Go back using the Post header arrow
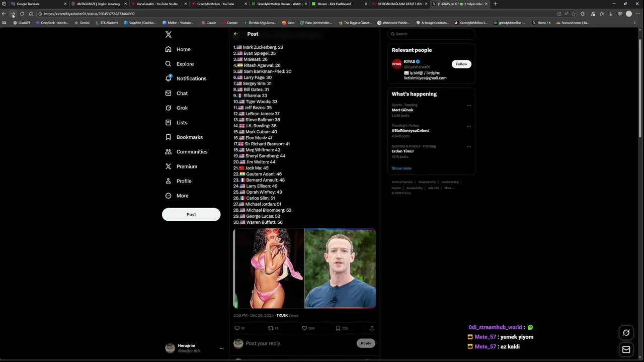Image resolution: width=644 pixels, height=362 pixels. [236, 34]
